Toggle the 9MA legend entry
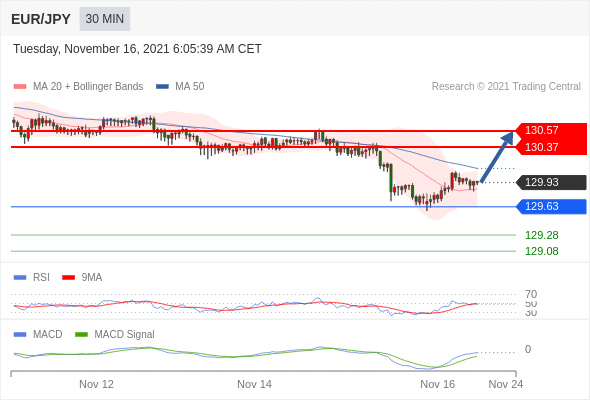Screen dimensions: 590x400 click(x=82, y=277)
